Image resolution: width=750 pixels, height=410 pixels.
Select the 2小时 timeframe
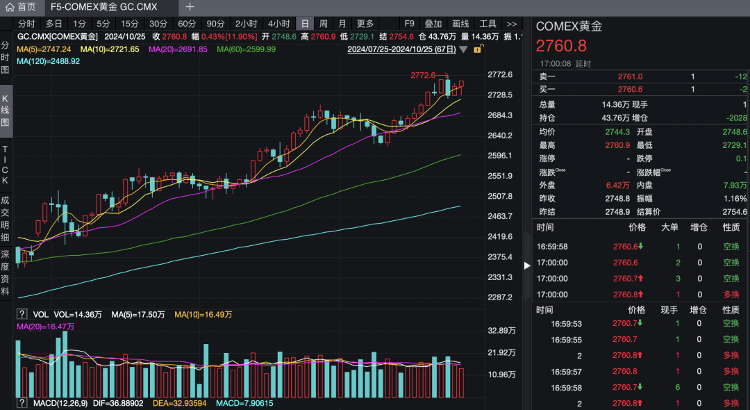[246, 23]
